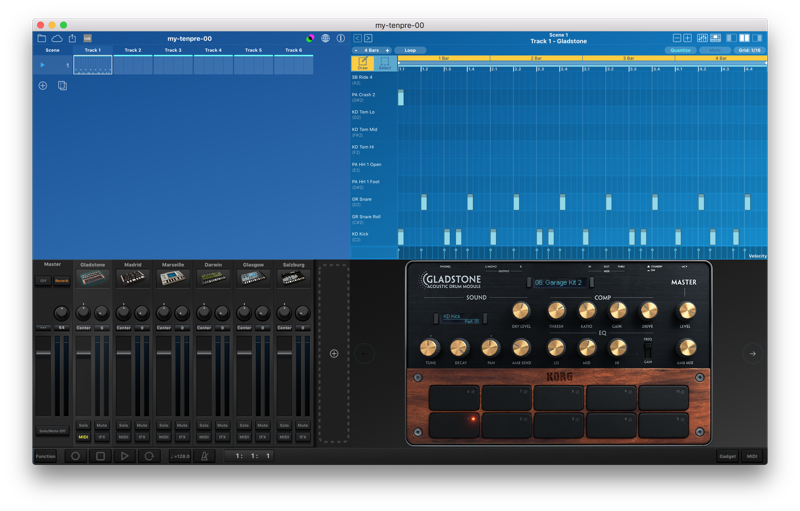Screen dimensions: 800x511
Task: Choose the Select tool
Action: (x=385, y=63)
